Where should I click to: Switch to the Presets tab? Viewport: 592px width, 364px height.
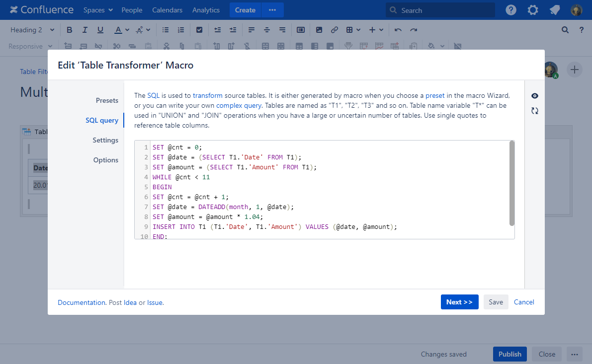pyautogui.click(x=107, y=100)
